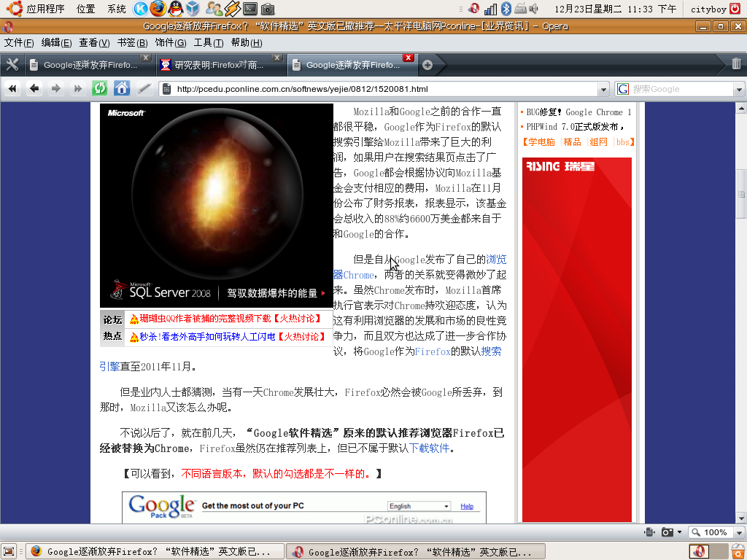
Task: Click show desktop button bottom panel
Action: click(x=9, y=551)
